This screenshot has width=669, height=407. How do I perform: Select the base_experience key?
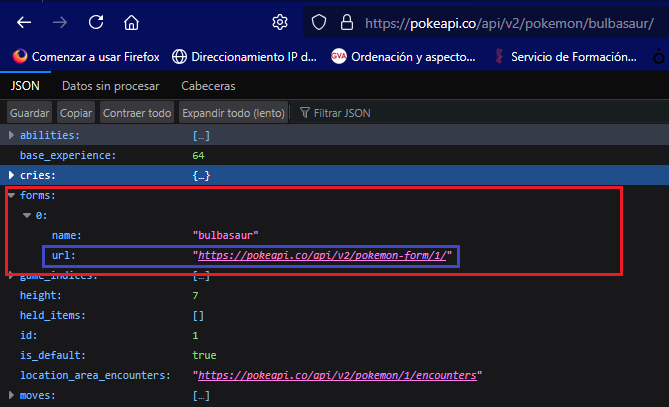tap(68, 155)
